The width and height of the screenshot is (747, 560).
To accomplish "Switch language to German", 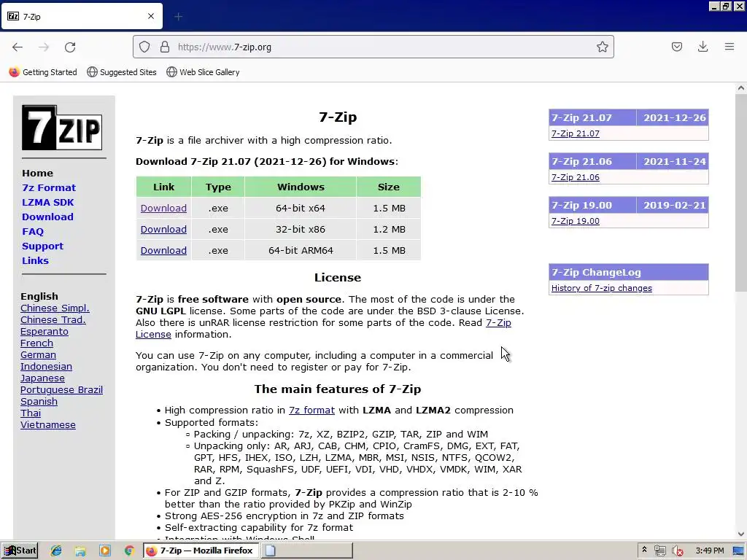I will coord(38,355).
